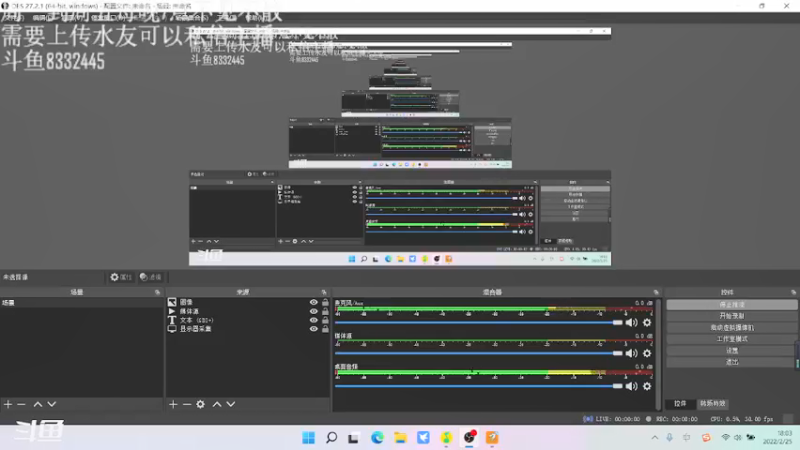The image size is (800, 450).
Task: Click the 显示器采集 display capture monitor icon
Action: [x=172, y=329]
